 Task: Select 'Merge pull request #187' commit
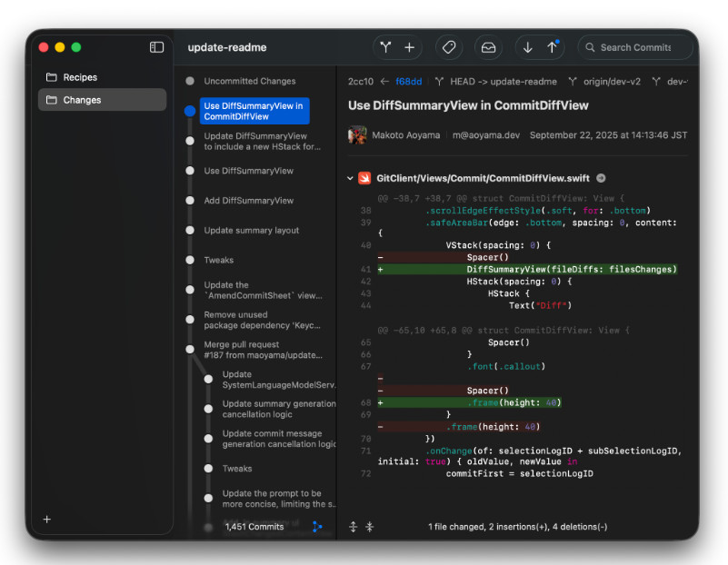263,350
